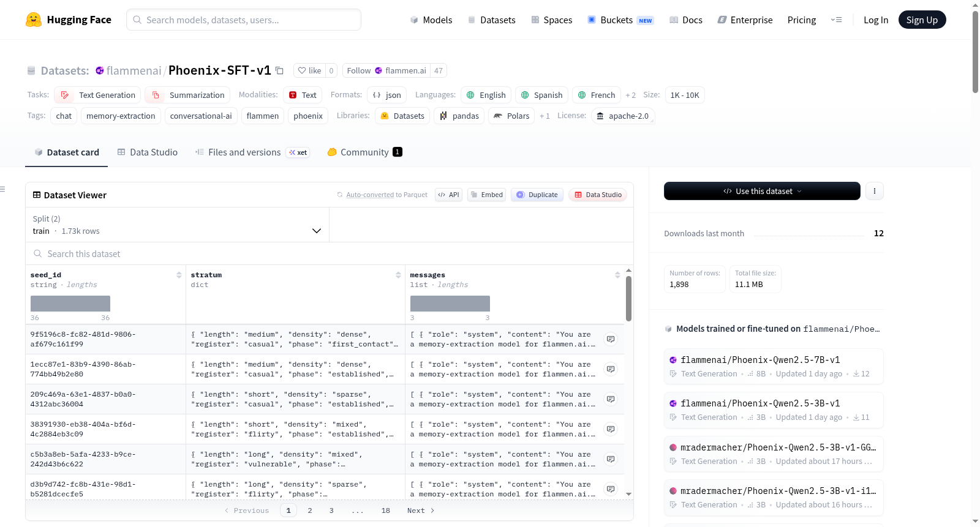The width and height of the screenshot is (980, 527).
Task: Click the seed_id lengths histogram bar
Action: (70, 304)
